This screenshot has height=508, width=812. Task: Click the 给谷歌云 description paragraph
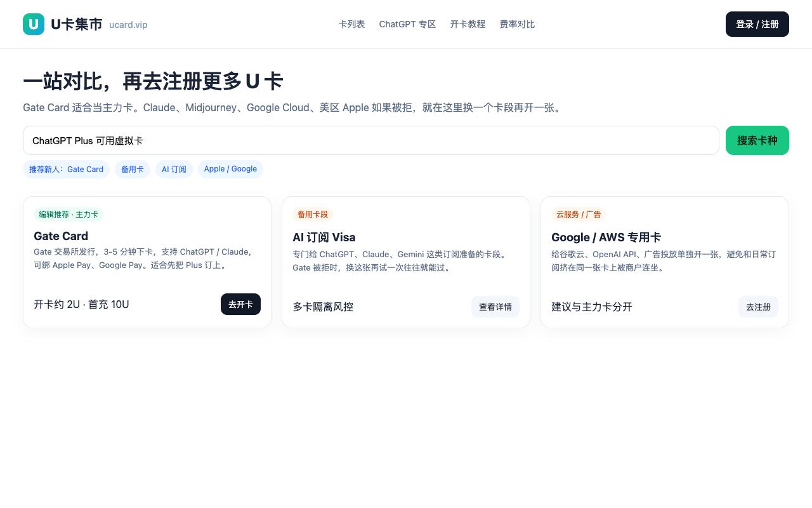click(664, 261)
